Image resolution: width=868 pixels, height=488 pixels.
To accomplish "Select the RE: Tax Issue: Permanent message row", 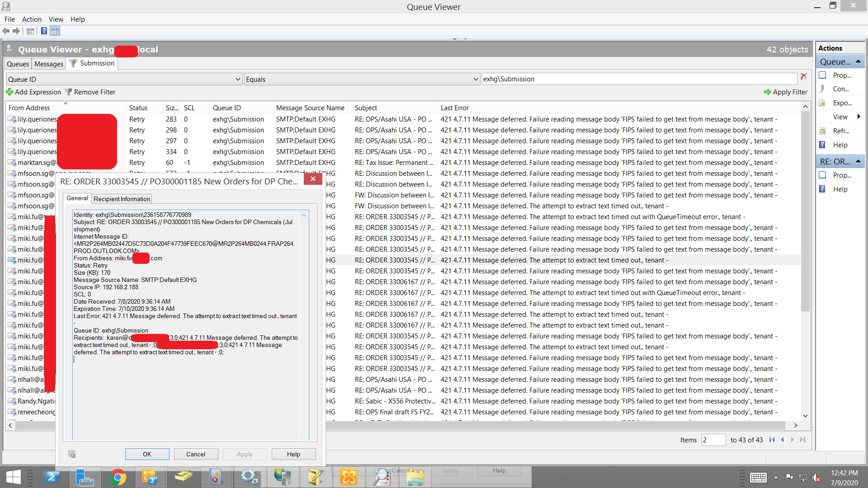I will click(403, 163).
